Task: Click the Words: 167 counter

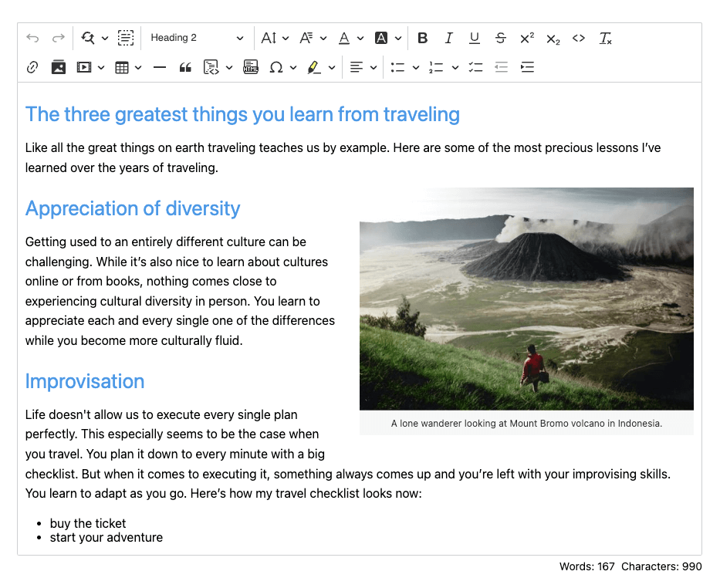Action: click(586, 566)
